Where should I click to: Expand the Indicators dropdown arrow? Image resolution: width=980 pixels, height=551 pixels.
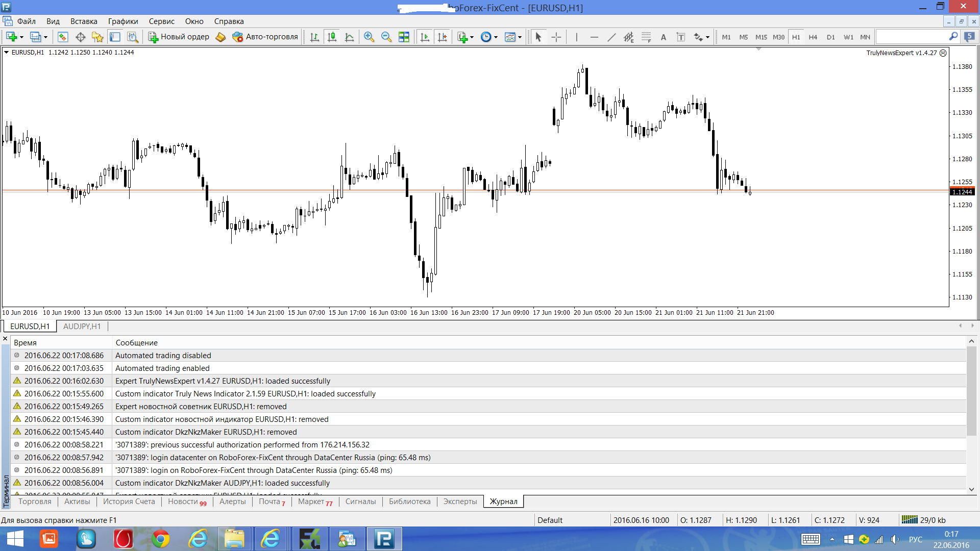[x=472, y=37]
